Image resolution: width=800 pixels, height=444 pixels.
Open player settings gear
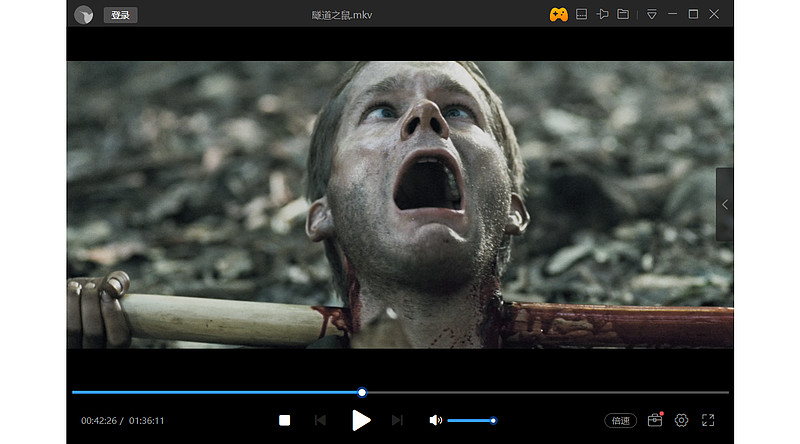coord(681,420)
